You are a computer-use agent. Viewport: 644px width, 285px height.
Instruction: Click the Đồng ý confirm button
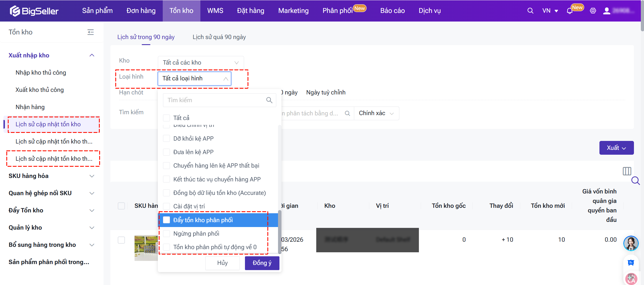pyautogui.click(x=262, y=263)
